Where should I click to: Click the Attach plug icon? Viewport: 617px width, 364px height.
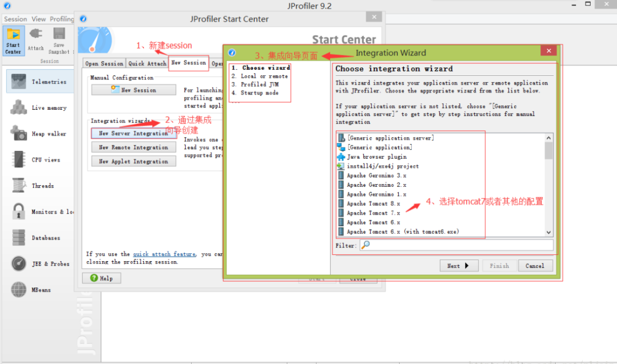click(35, 34)
